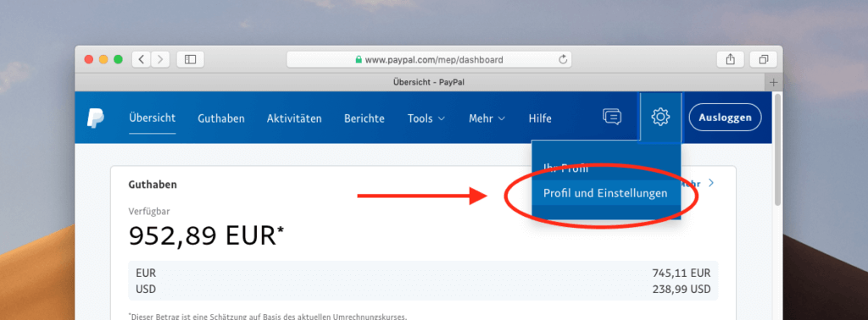Click the PayPal logo icon

(x=95, y=119)
